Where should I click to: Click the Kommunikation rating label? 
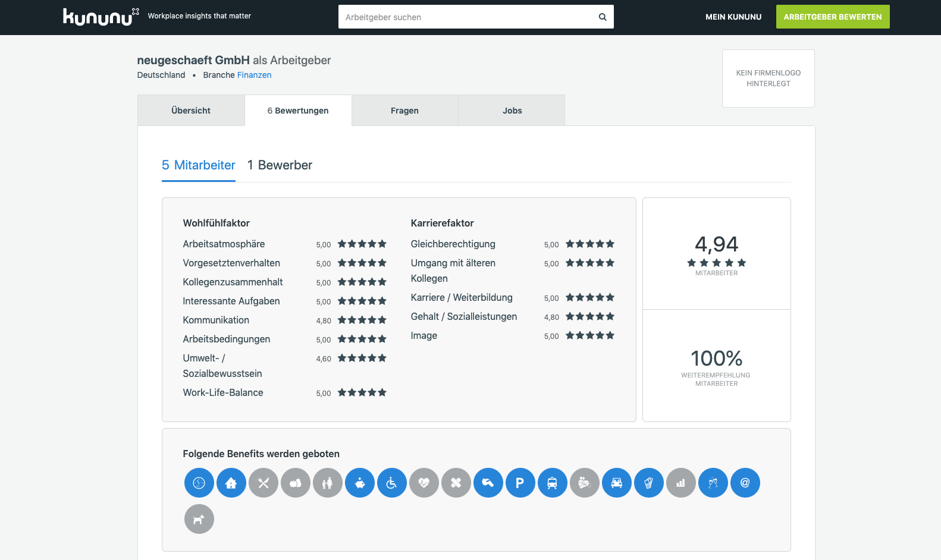pos(216,320)
